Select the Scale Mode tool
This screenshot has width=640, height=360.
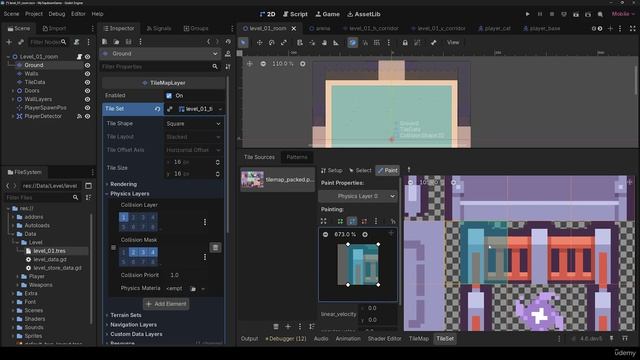[x=284, y=42]
